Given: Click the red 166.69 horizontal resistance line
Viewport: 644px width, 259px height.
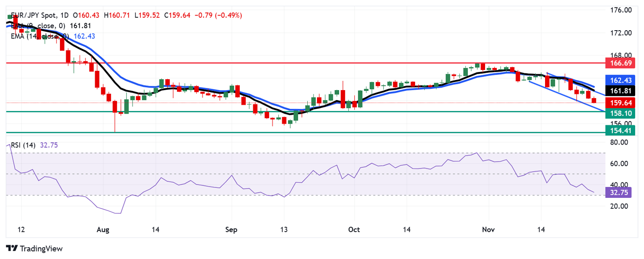Looking at the screenshot, I should 293,63.
